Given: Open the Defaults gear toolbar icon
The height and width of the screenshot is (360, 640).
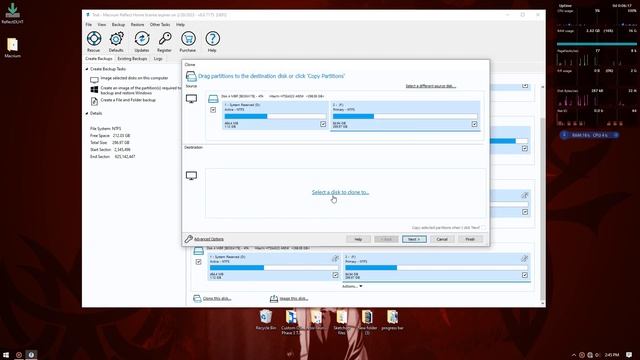Looking at the screenshot, I should 116,39.
